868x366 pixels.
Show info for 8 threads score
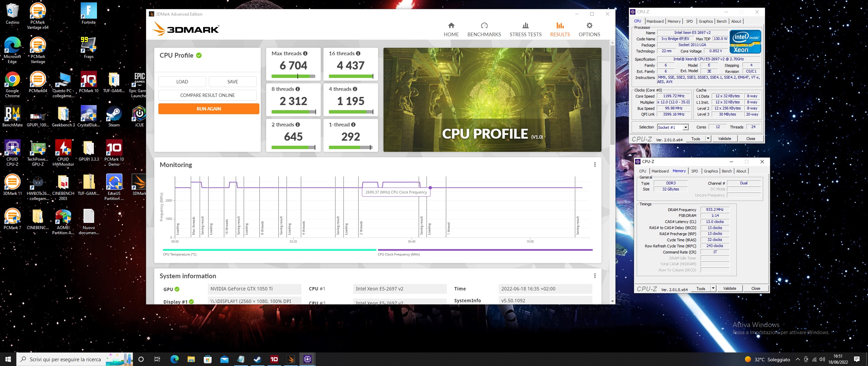(298, 89)
